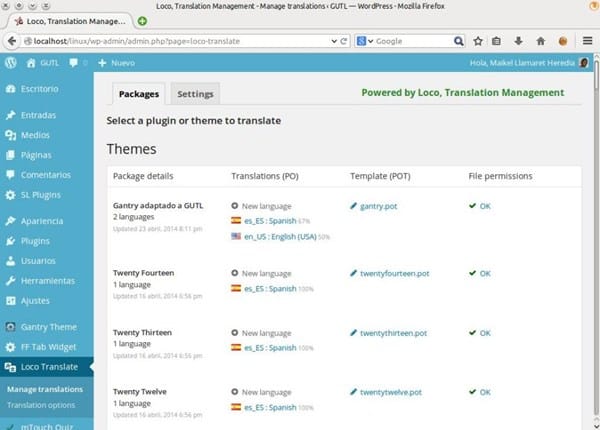
Task: Open the Nuevo new-content menu
Action: click(x=117, y=63)
